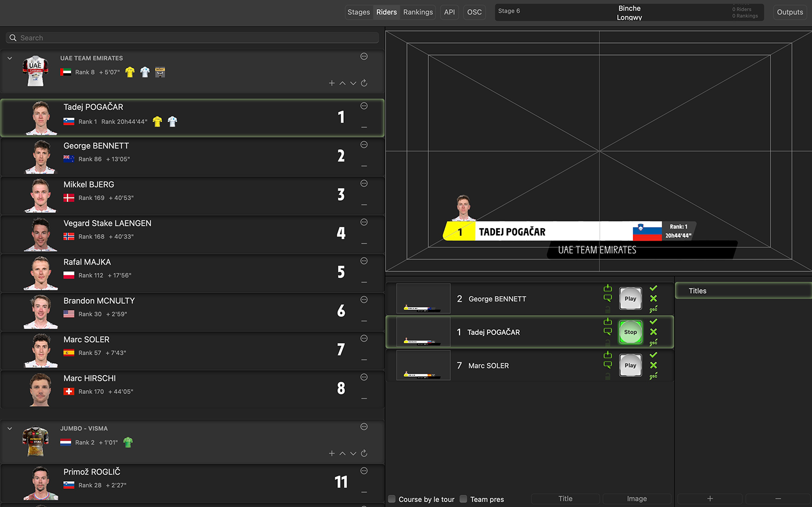
Task: Add a rider to UAE Team Emirates
Action: pyautogui.click(x=331, y=83)
